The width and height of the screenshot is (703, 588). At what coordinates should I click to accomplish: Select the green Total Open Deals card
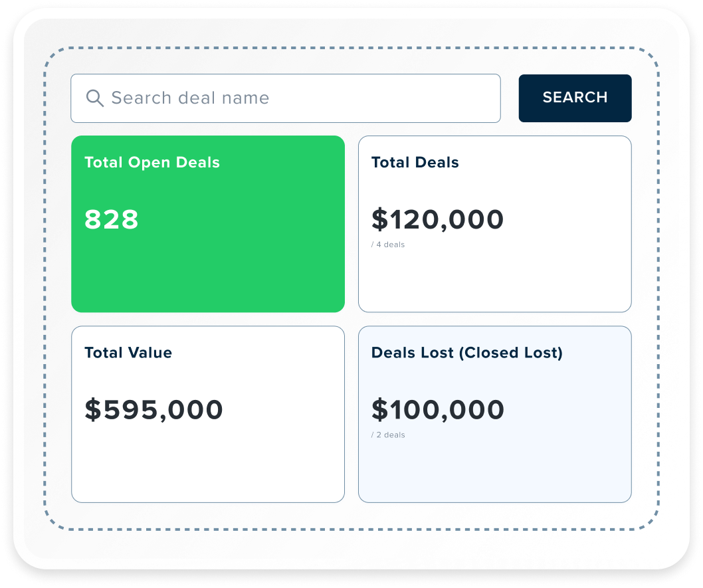point(208,266)
